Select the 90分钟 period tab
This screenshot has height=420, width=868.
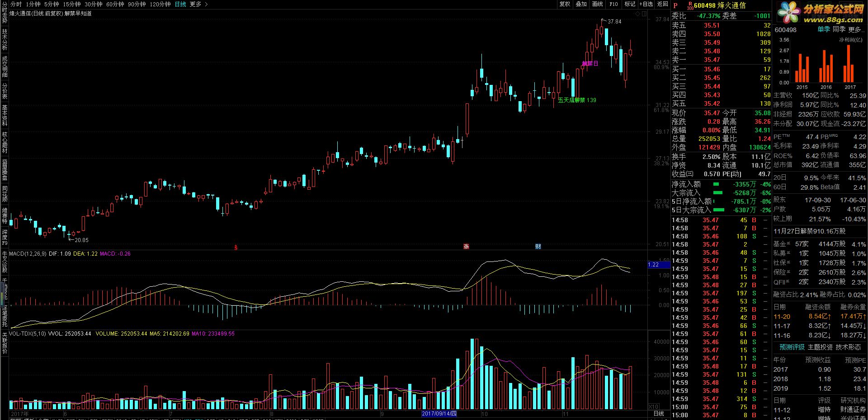[137, 4]
